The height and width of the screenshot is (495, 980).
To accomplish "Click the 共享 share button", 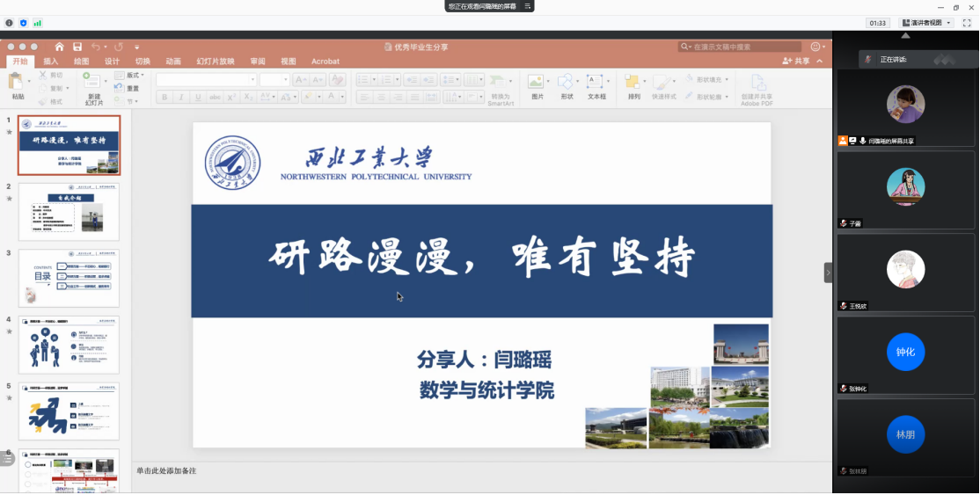I will [797, 62].
